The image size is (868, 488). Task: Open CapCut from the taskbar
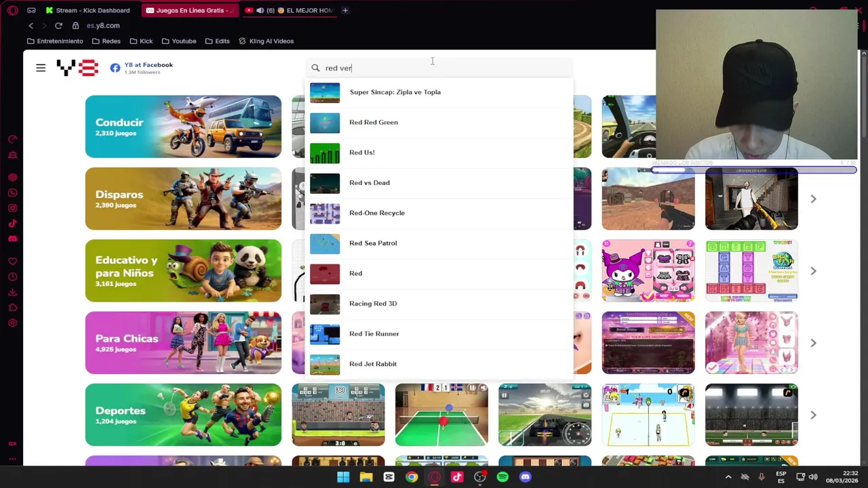tap(389, 477)
